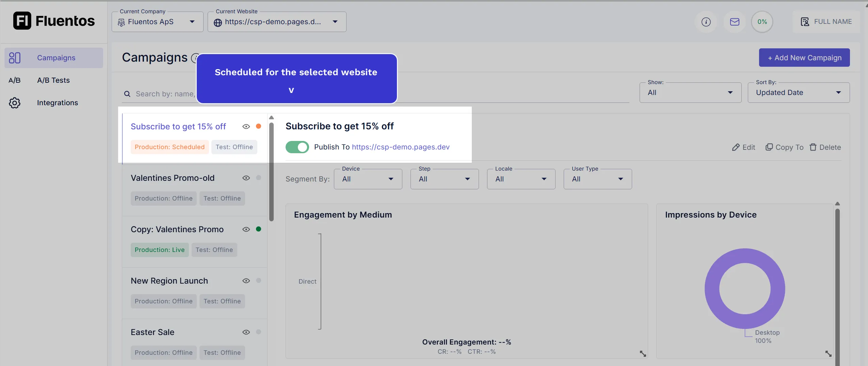Expand the Engagement by Medium chart
This screenshot has height=366, width=868.
[643, 354]
